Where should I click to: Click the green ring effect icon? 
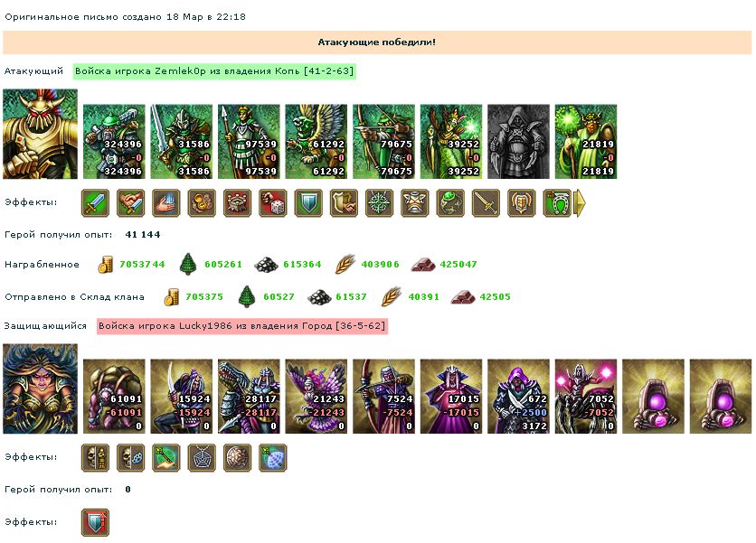click(450, 203)
